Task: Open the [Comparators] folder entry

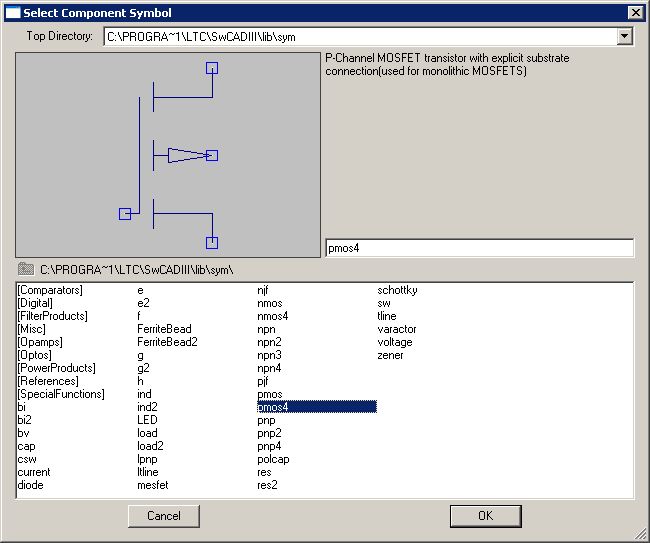Action: pyautogui.click(x=50, y=290)
